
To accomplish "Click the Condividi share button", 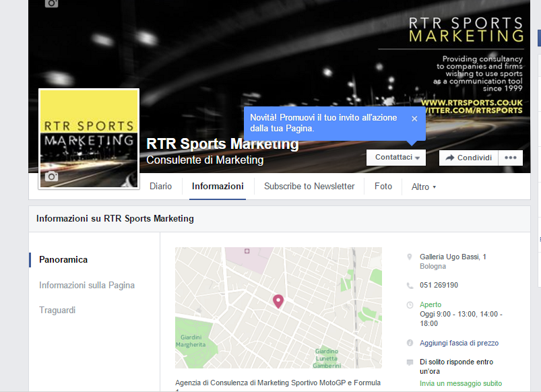I will pos(468,158).
